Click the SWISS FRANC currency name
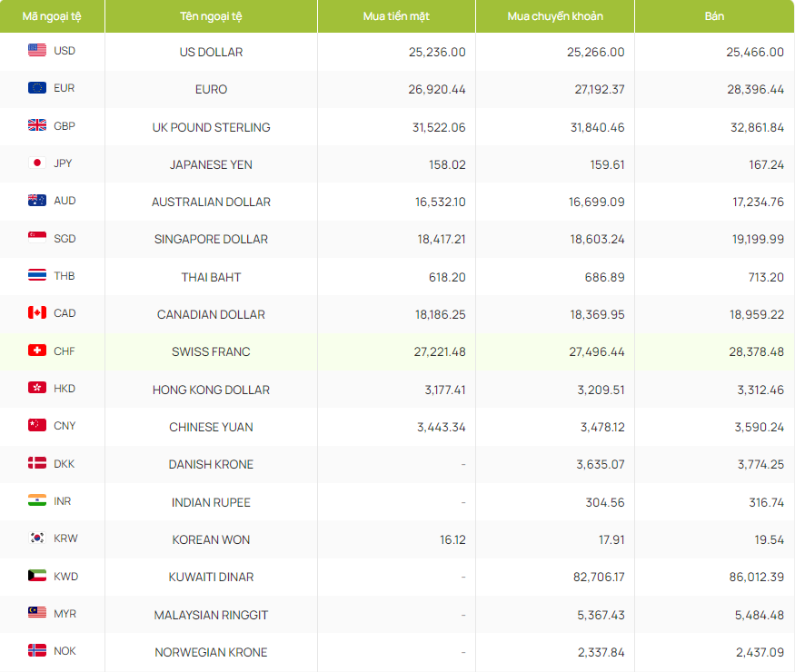The height and width of the screenshot is (672, 795). [x=211, y=351]
